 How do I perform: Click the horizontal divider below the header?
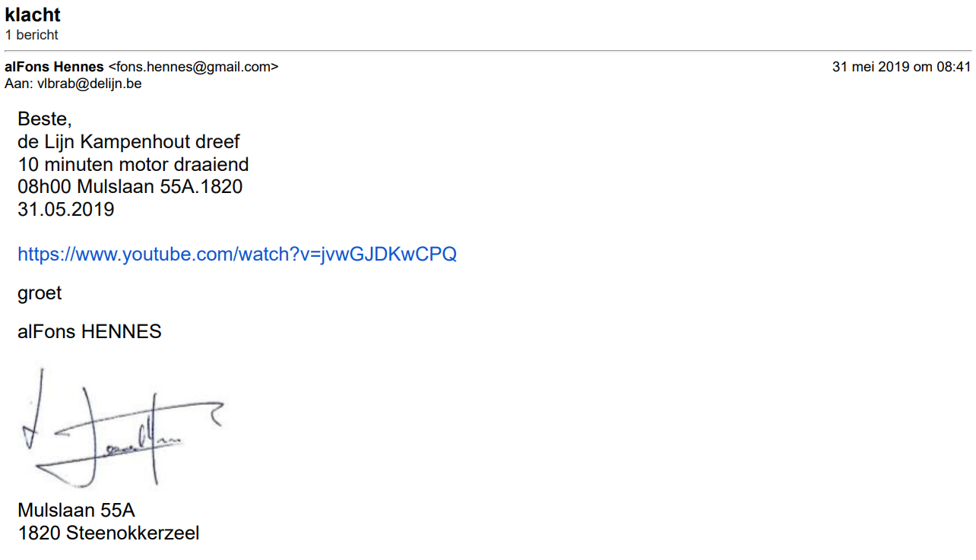(487, 51)
